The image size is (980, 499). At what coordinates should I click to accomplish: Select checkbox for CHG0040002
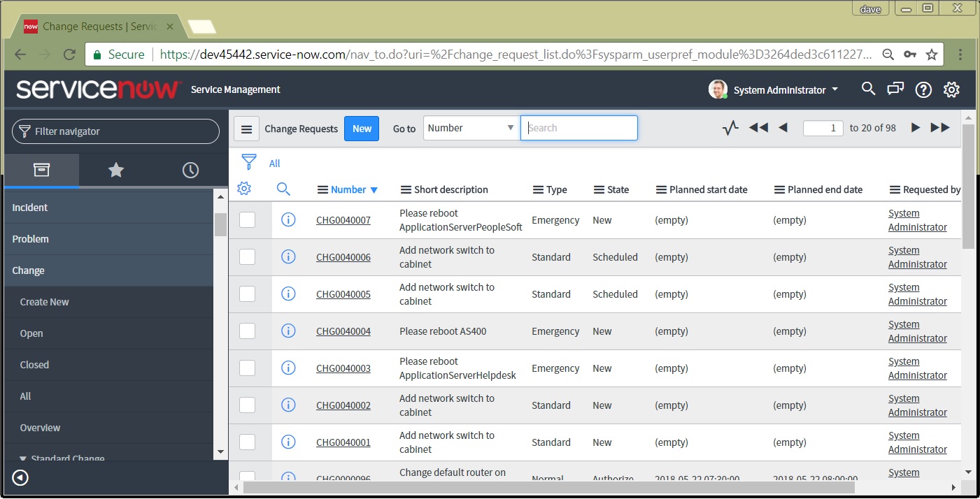click(x=247, y=405)
